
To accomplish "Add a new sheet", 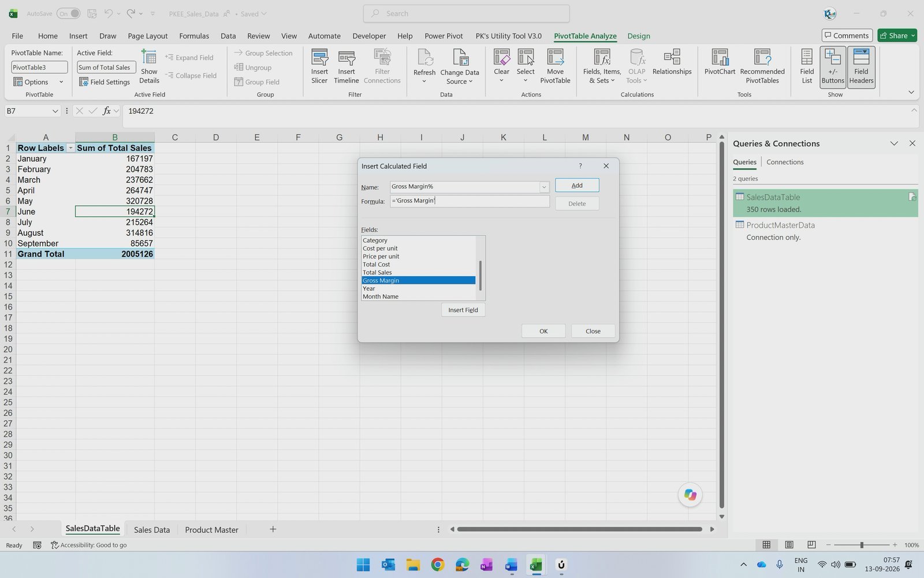I will [x=273, y=529].
